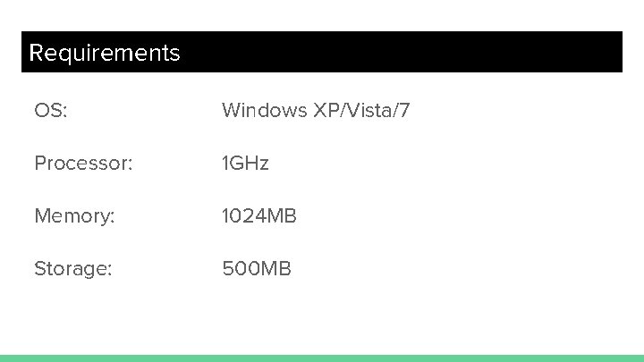Click empty black banner area right of title
This screenshot has width=644, height=362.
pyautogui.click(x=402, y=52)
